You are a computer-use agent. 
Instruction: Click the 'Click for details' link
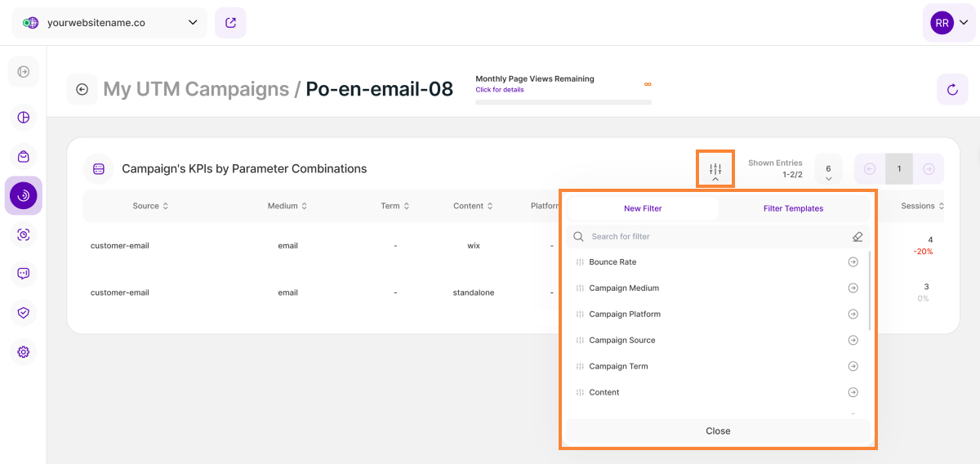click(500, 90)
